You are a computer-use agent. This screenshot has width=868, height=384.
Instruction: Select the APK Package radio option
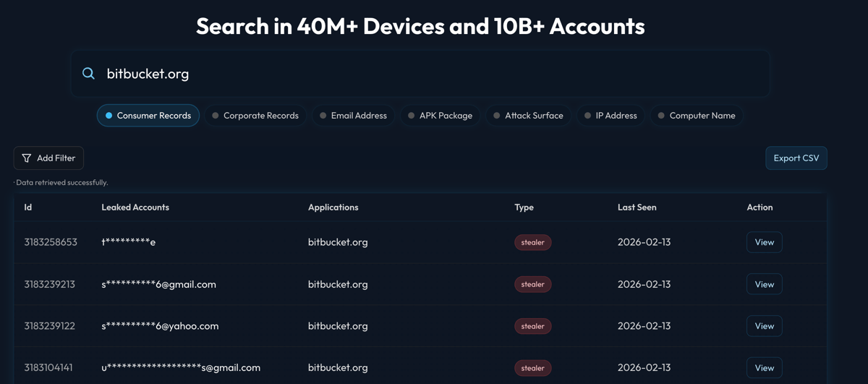(x=440, y=116)
